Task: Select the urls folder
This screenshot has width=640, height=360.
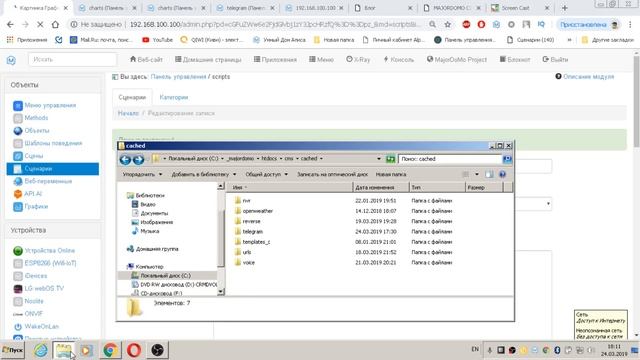Action: 247,252
